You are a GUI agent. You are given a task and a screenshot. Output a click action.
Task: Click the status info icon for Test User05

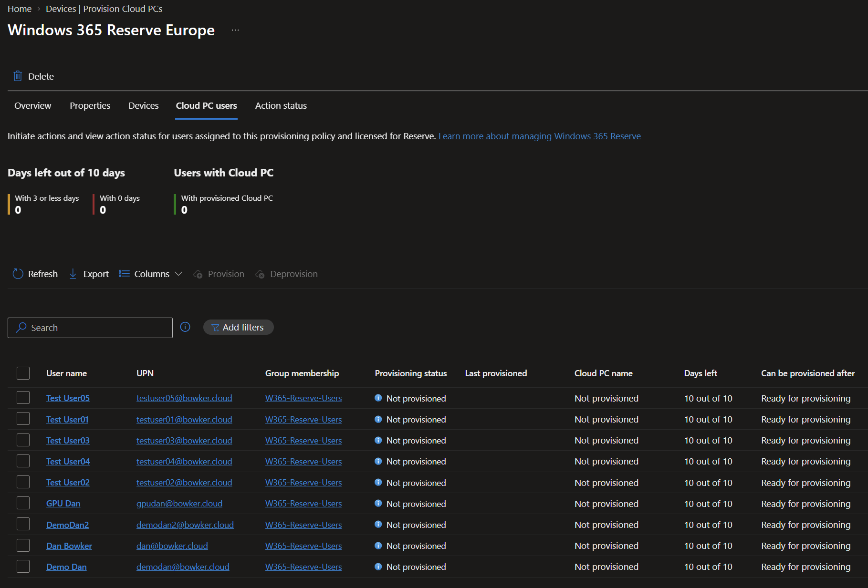coord(378,398)
